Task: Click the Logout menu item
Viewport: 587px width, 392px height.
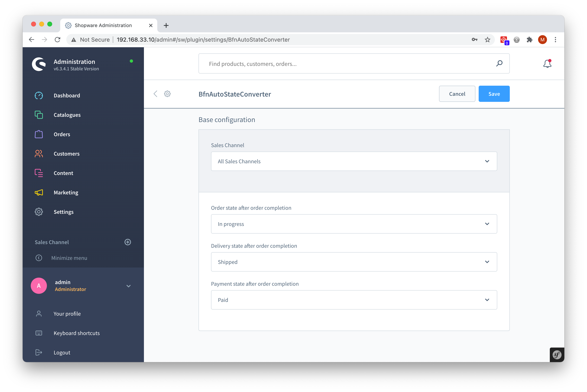Action: tap(61, 352)
